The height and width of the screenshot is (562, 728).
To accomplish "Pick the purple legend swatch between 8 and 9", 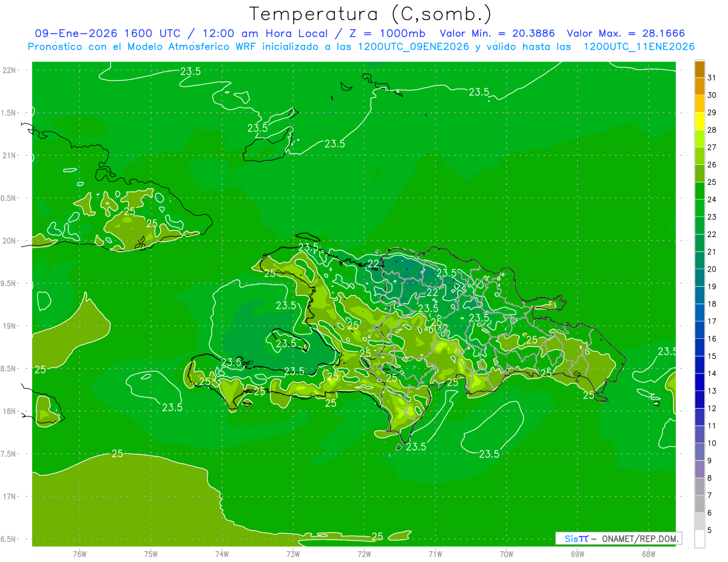I will pyautogui.click(x=699, y=470).
